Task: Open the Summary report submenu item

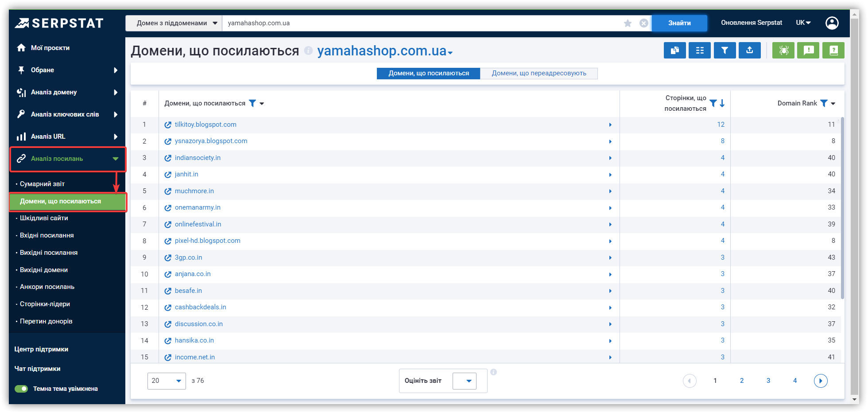Action: point(42,184)
